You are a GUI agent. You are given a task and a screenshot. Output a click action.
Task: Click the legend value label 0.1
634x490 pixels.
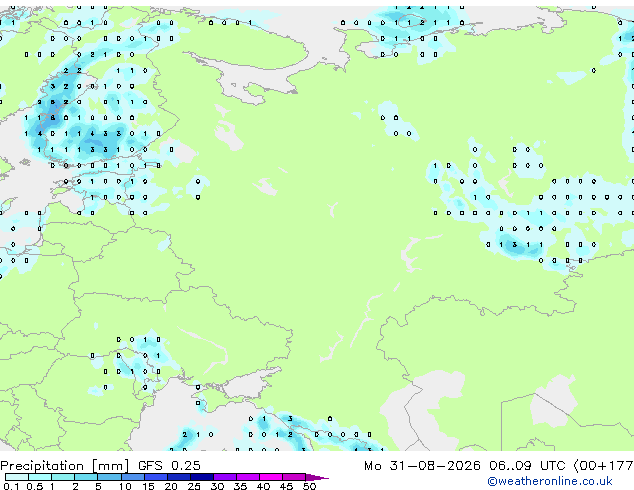pos(11,486)
